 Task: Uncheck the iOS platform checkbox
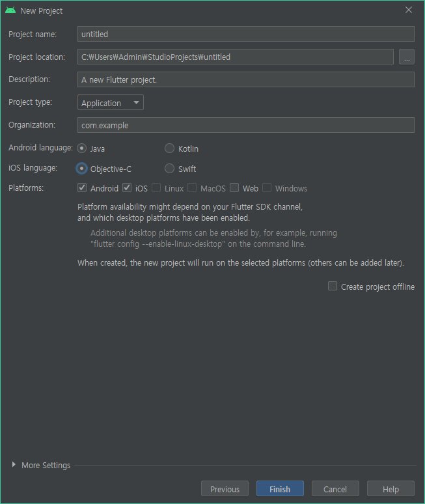pos(127,188)
